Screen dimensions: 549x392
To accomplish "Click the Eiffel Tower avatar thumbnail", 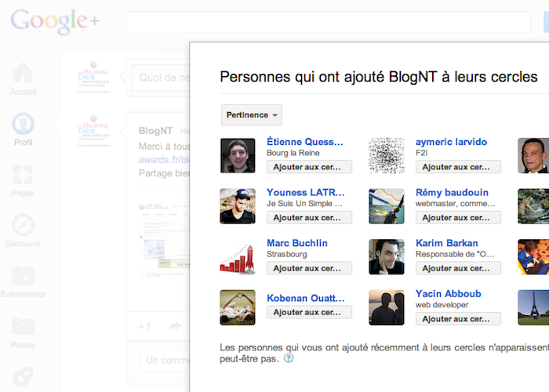I will [533, 307].
